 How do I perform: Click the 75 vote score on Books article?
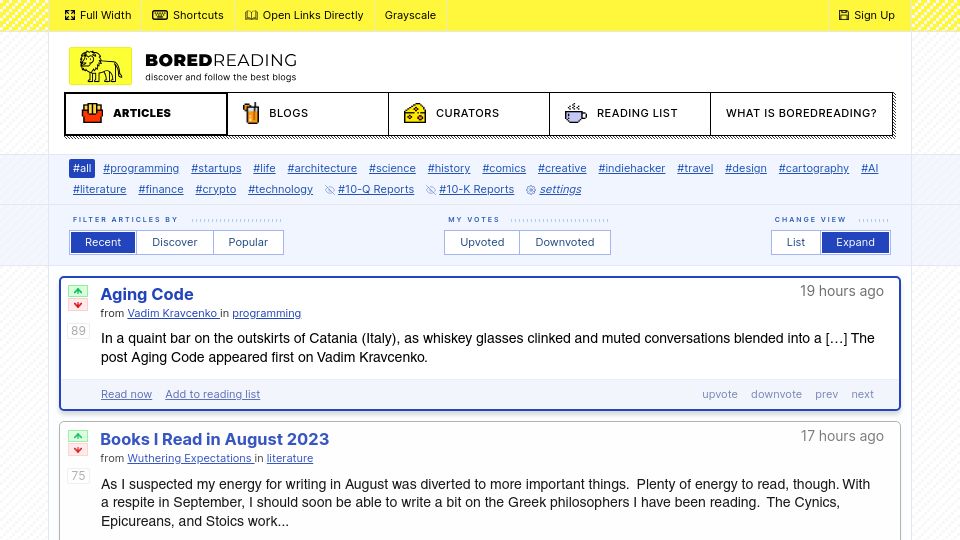[x=78, y=476]
